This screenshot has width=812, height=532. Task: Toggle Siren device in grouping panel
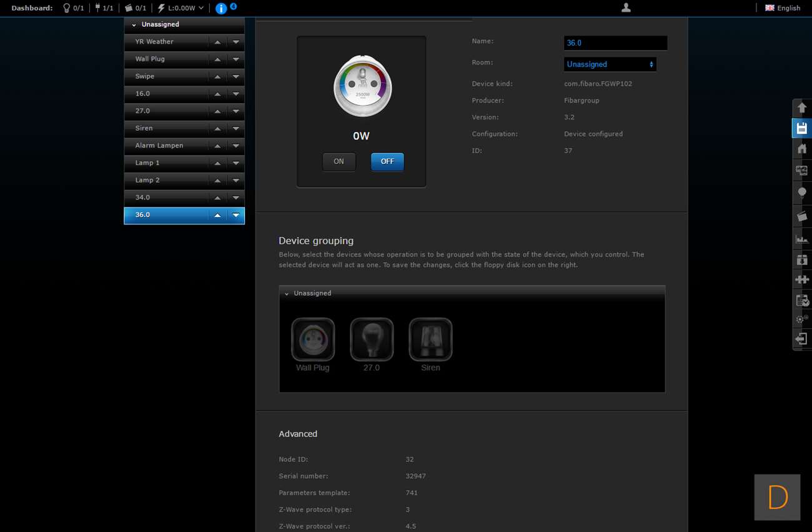pos(430,339)
